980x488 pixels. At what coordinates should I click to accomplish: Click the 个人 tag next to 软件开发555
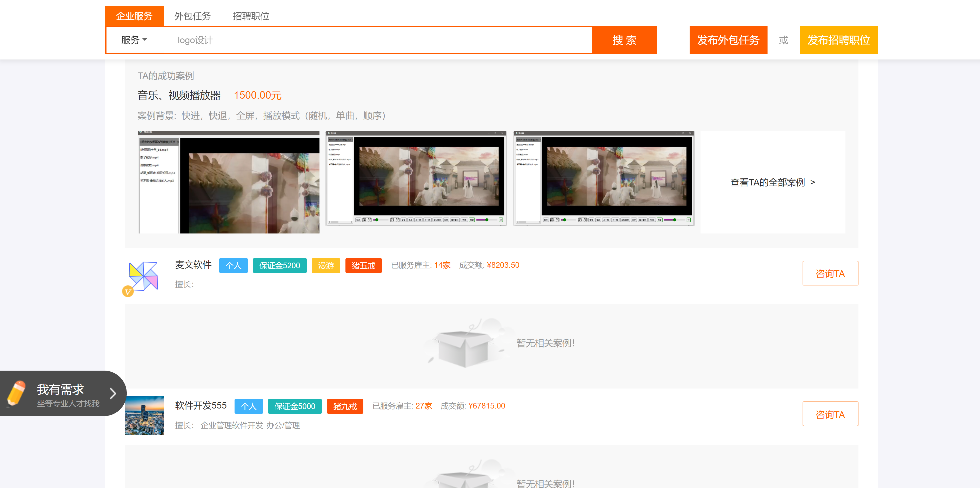tap(248, 406)
